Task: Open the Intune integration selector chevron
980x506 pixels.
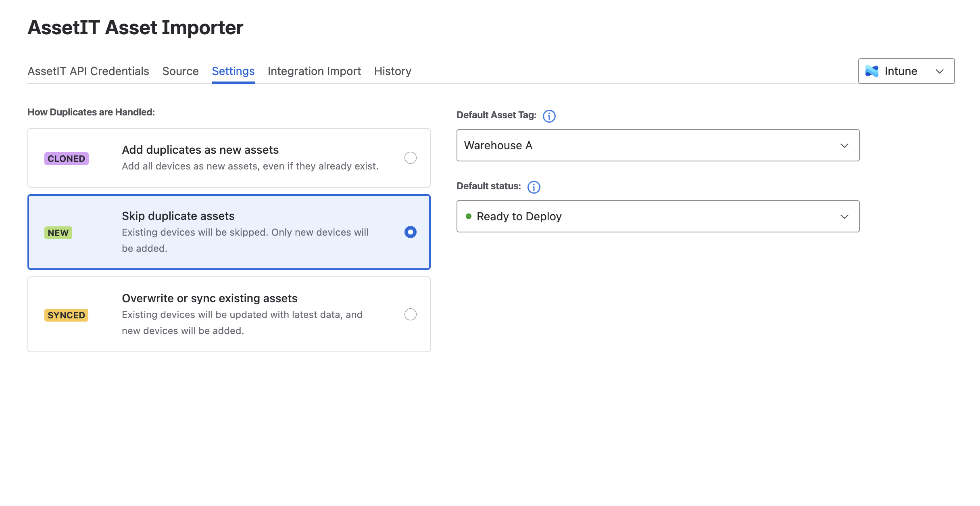Action: 939,71
